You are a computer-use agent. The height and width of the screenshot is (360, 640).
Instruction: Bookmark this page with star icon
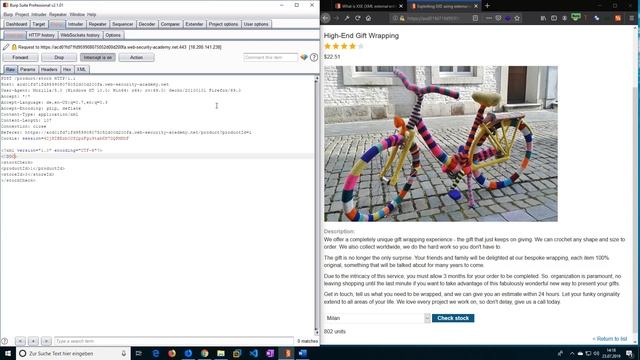pos(517,18)
